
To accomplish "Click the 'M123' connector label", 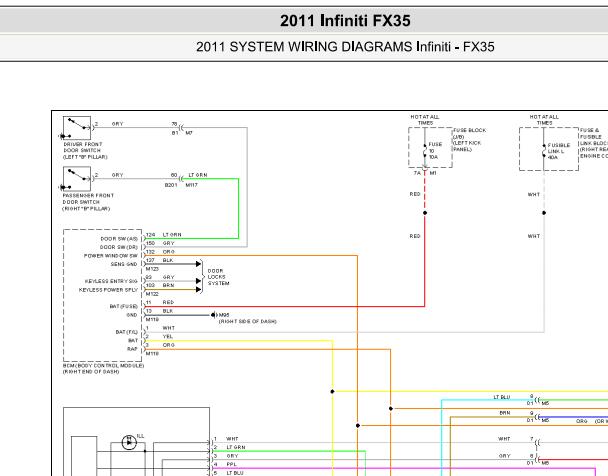I will [x=152, y=269].
